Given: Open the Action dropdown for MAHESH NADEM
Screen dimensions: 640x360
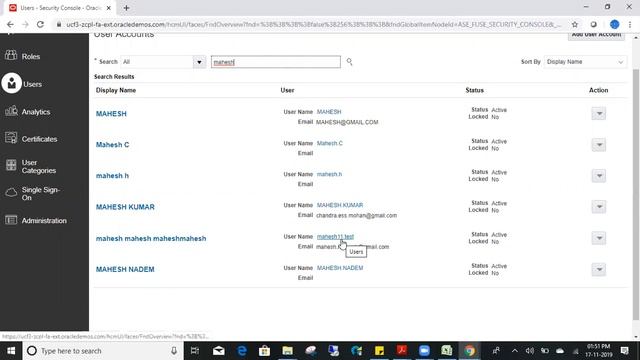Looking at the screenshot, I should 599,269.
